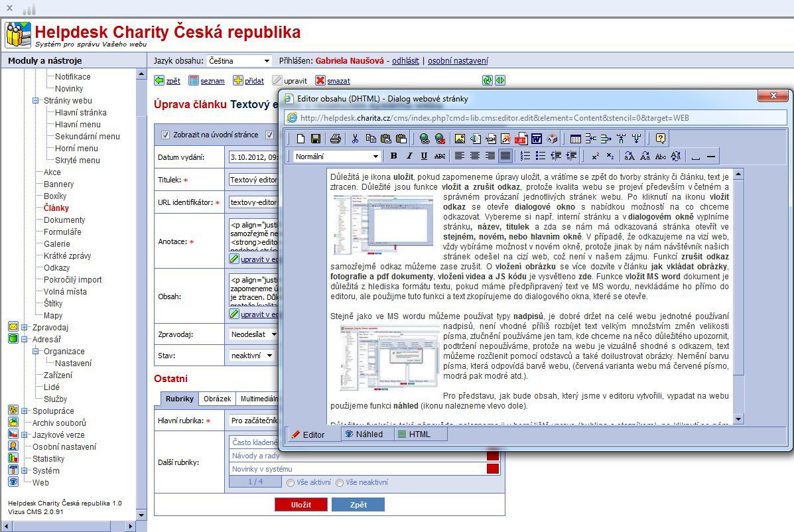
Task: Click the red swatch beside 'Novinky v systému'
Action: tap(493, 469)
